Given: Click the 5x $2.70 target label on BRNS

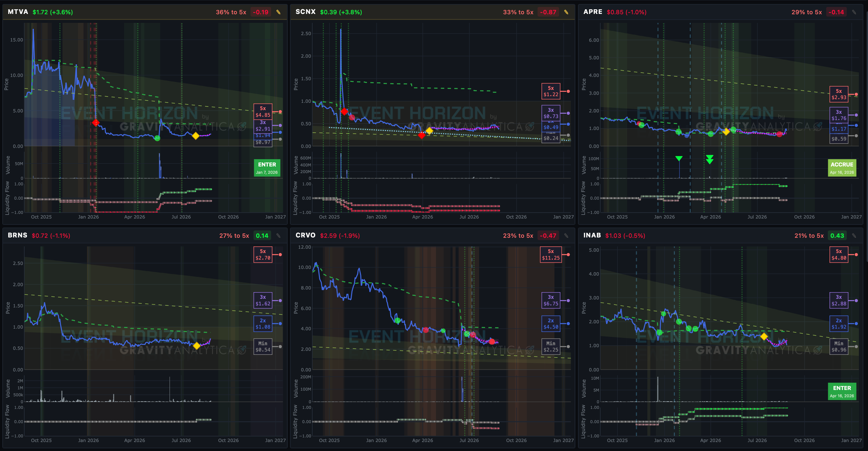Looking at the screenshot, I should (263, 255).
